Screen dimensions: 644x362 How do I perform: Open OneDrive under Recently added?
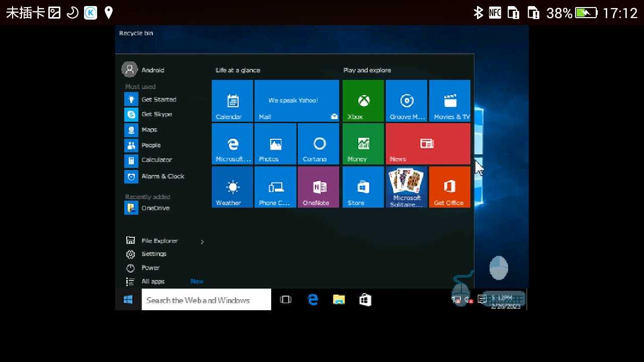[x=147, y=208]
